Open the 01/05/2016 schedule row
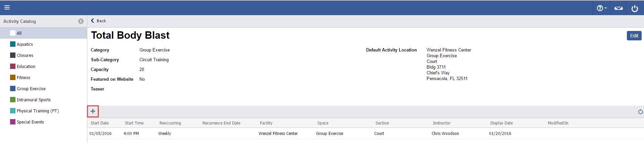This screenshot has height=143, width=644. click(100, 134)
